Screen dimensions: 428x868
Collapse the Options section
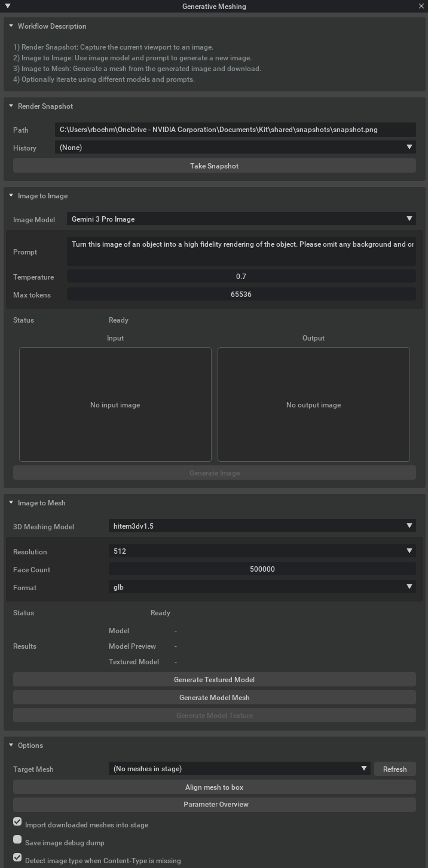[x=11, y=746]
